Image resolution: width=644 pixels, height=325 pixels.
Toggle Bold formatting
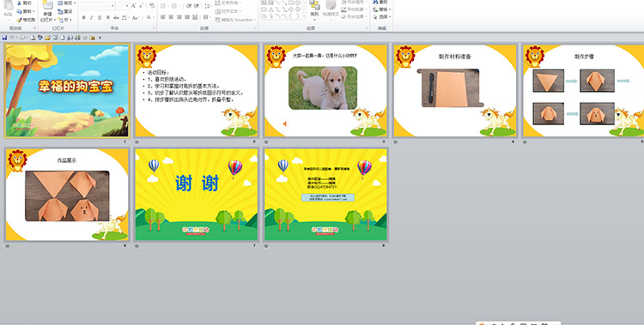(84, 17)
